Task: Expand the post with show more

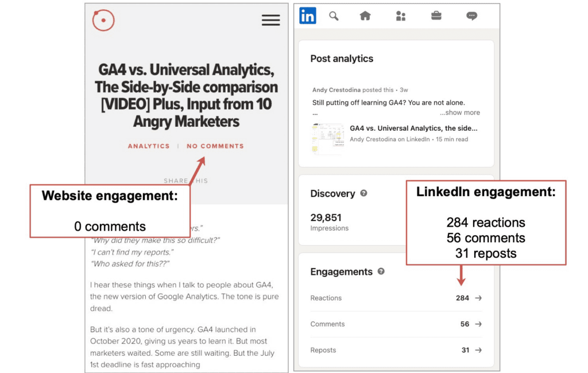Action: (460, 112)
